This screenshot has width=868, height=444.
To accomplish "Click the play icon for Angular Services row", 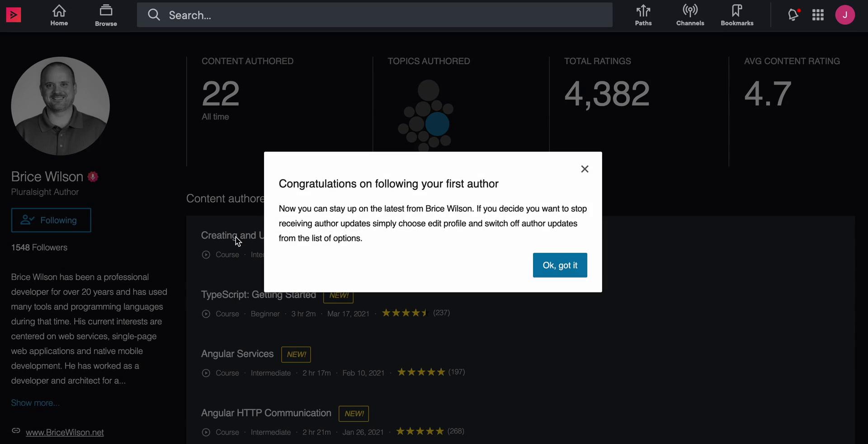I will click(206, 373).
